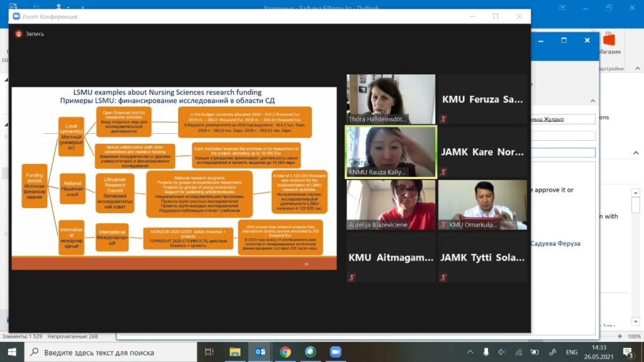The width and height of the screenshot is (644, 362).
Task: Launch Google Chrome from the taskbar
Action: tap(285, 352)
